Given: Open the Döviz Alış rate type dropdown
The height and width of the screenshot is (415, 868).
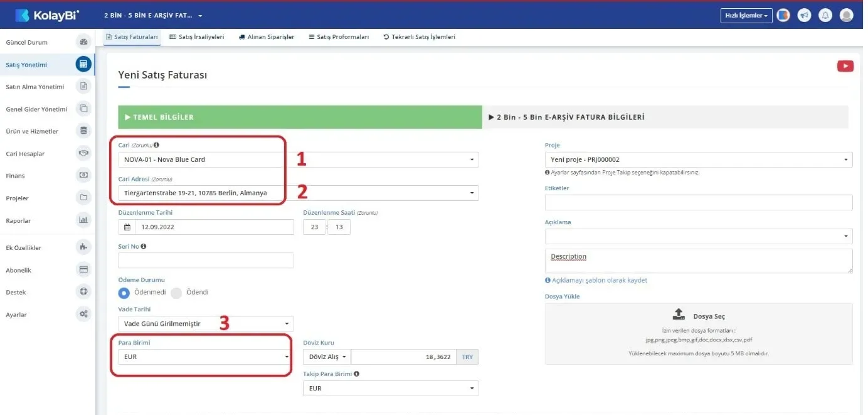Looking at the screenshot, I should tap(327, 357).
